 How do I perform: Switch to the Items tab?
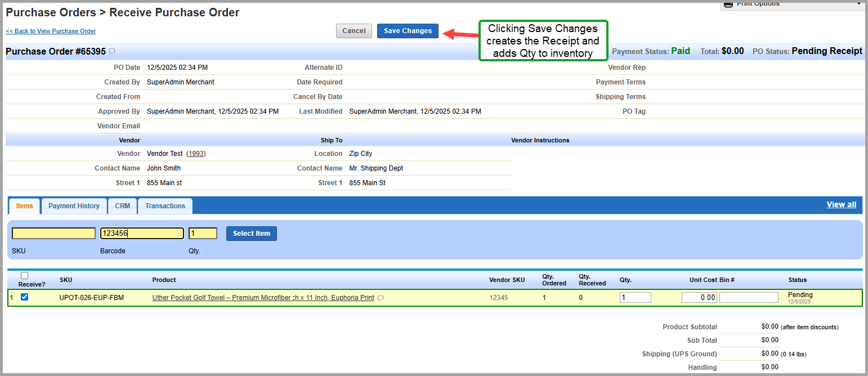[x=24, y=206]
